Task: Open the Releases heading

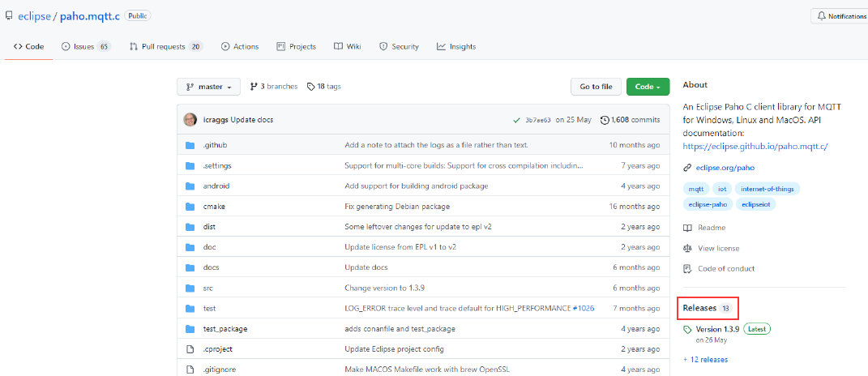Action: (x=708, y=308)
